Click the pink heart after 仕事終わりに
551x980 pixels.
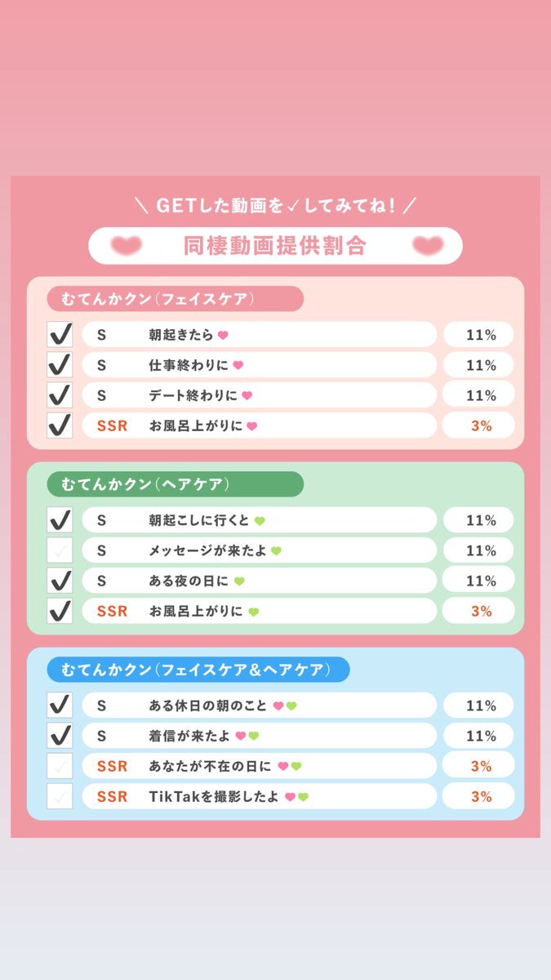[x=238, y=365]
